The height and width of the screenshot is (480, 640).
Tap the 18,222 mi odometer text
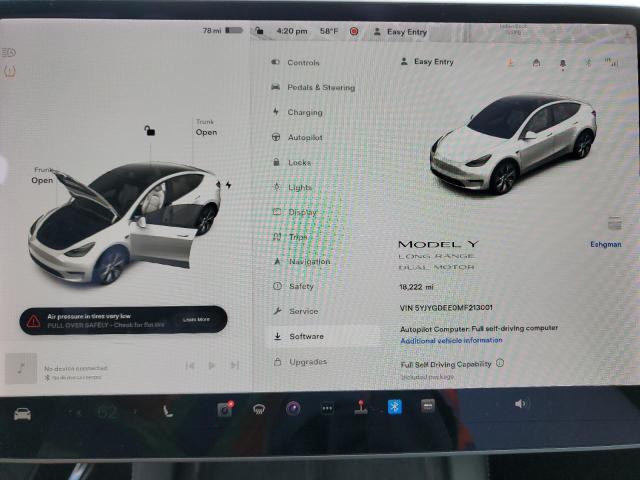point(416,287)
